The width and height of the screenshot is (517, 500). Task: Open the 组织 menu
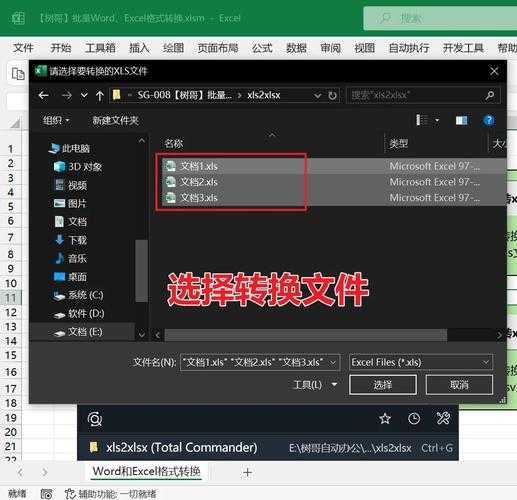pos(56,120)
